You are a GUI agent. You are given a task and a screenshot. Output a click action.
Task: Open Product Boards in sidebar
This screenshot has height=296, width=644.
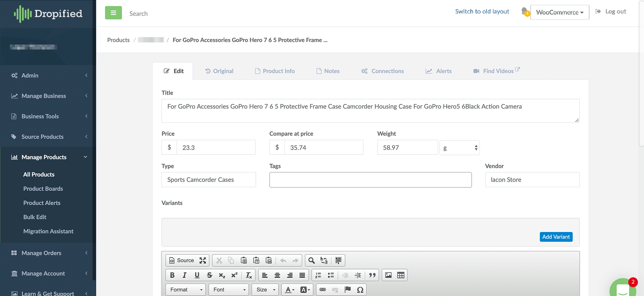(x=43, y=189)
